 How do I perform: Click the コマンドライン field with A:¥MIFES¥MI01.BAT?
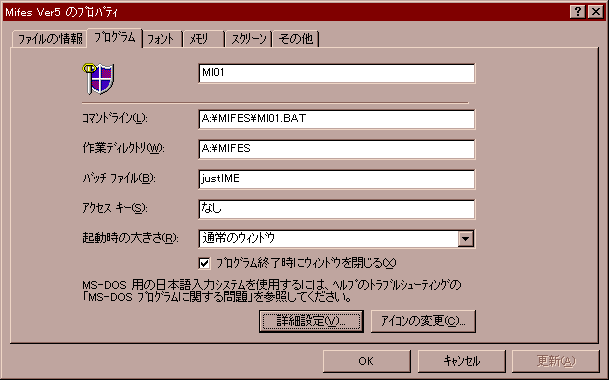336,119
